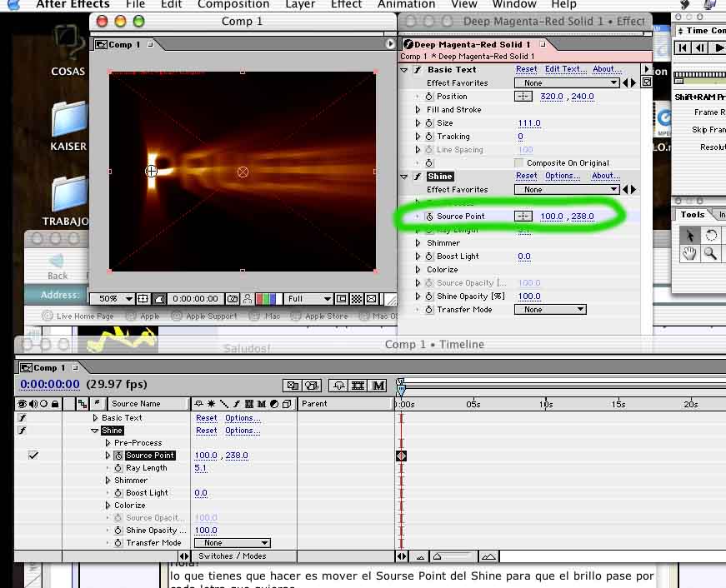Open the Full resolution dropdown
This screenshot has width=726, height=588.
pos(308,299)
